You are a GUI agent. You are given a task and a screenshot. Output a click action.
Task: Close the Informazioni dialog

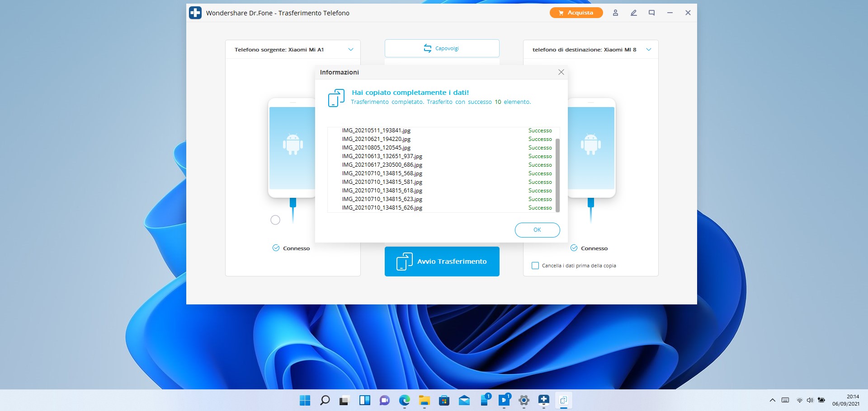(x=561, y=72)
